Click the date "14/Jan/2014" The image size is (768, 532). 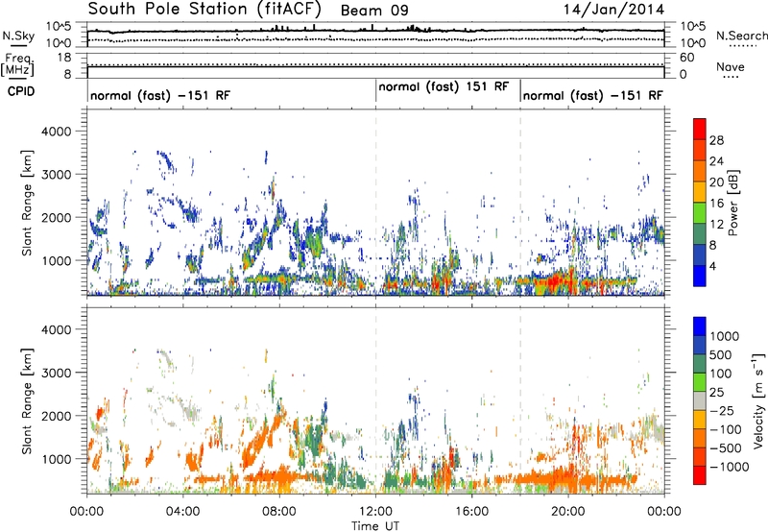[614, 10]
